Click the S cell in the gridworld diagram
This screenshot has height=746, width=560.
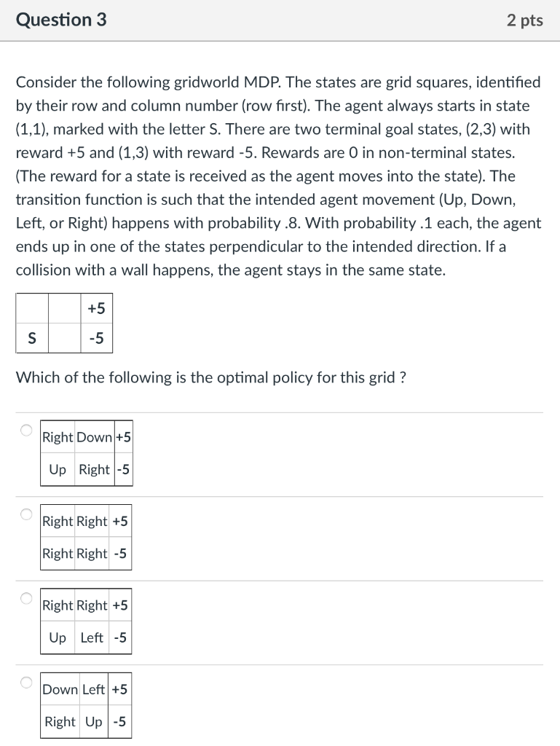[31, 338]
